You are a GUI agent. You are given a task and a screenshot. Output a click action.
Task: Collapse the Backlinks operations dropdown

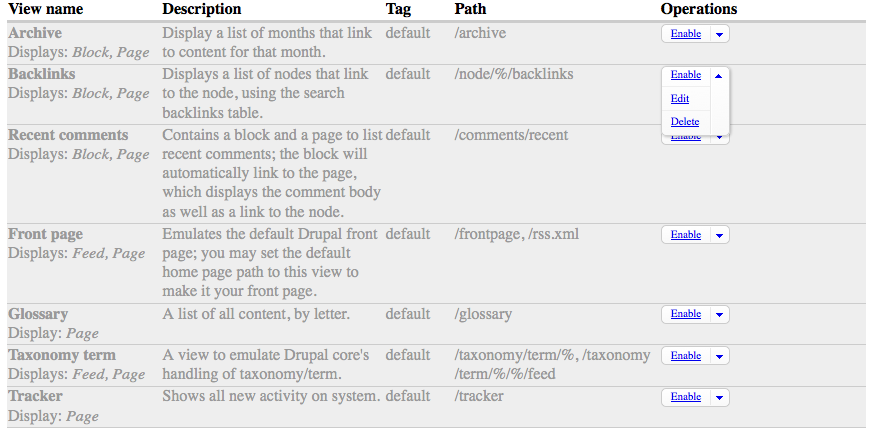tap(719, 75)
